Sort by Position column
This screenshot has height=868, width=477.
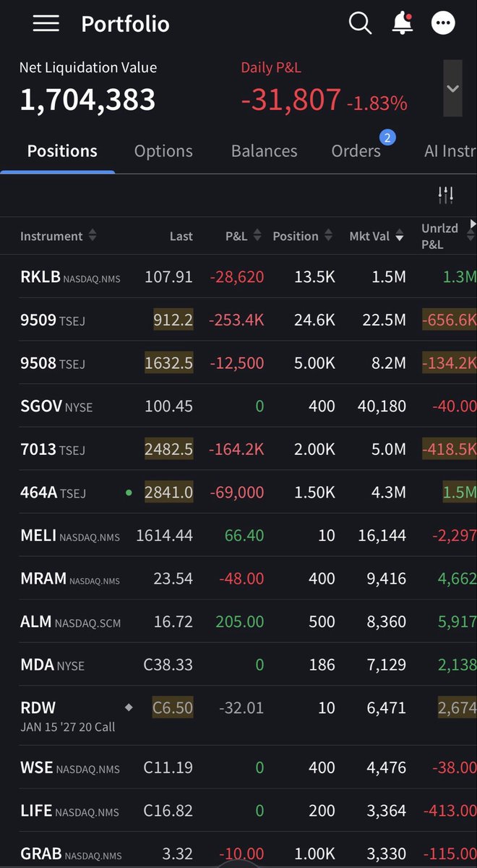pyautogui.click(x=302, y=236)
